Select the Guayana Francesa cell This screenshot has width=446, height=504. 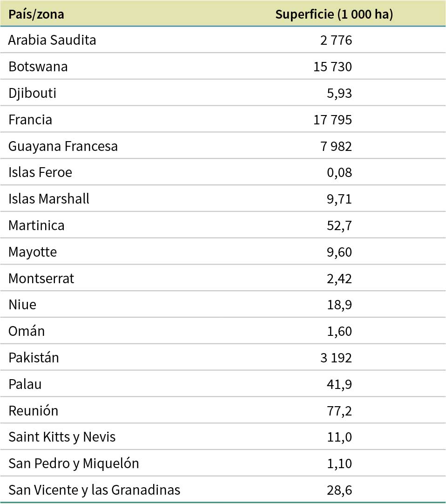63,146
